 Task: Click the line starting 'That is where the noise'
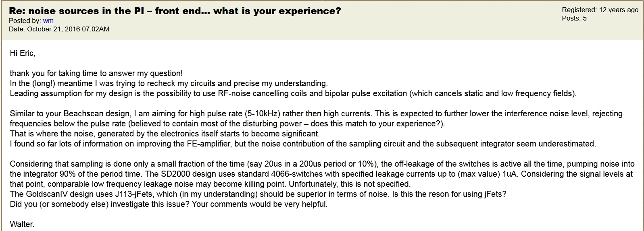[165, 134]
